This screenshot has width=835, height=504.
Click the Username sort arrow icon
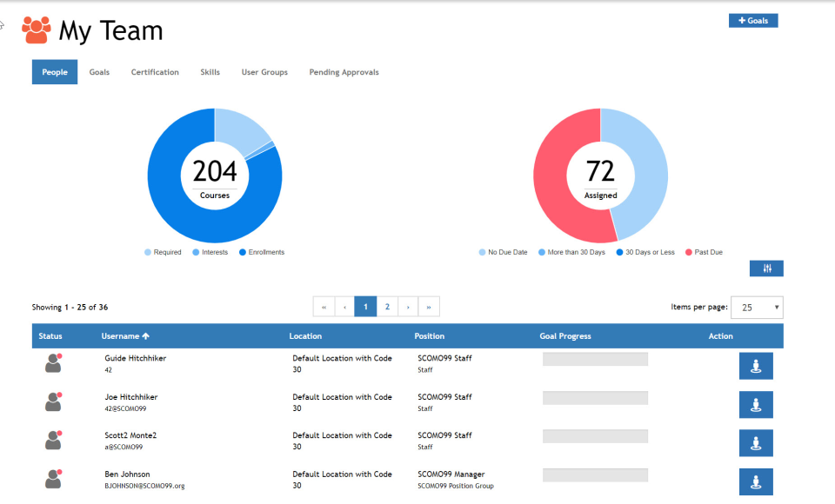pos(146,335)
